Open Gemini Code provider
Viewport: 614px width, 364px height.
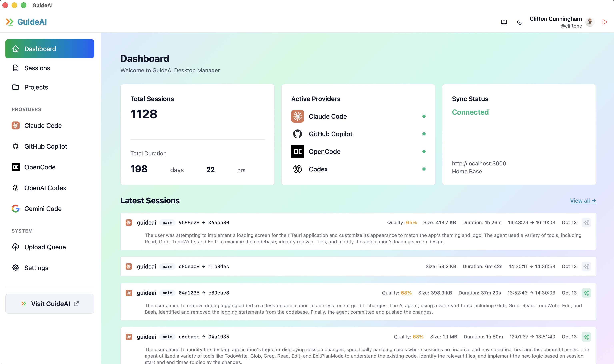coord(43,209)
